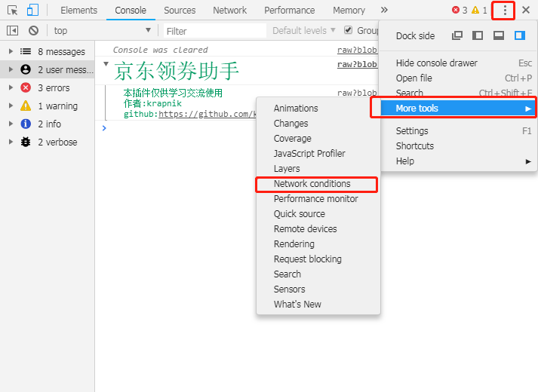Open the Sensors tool
538x392 pixels.
pos(318,289)
